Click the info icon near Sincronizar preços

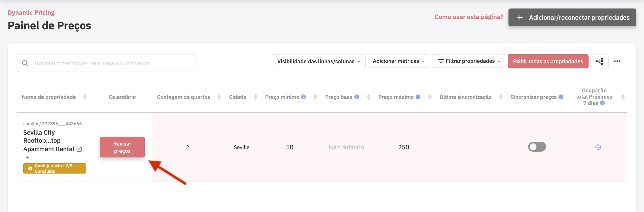pos(561,97)
